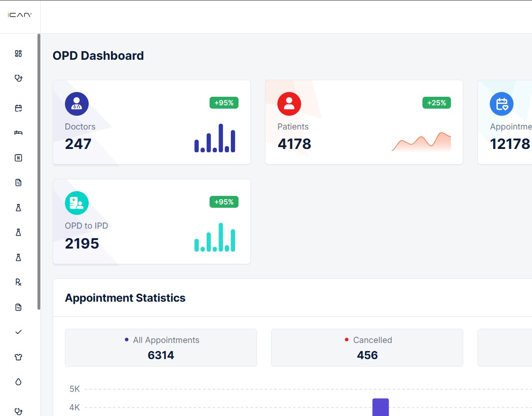Click the Rx prescription icon in the sidebar

(18, 282)
